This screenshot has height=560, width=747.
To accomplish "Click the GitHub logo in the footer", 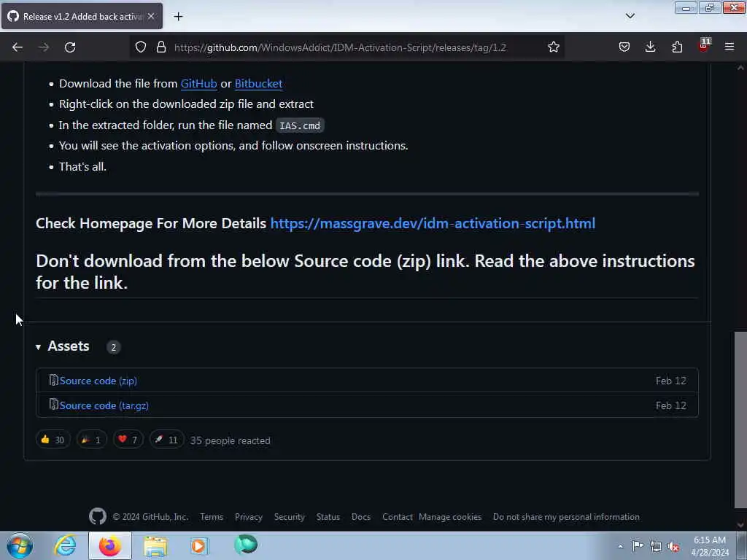I will [98, 516].
